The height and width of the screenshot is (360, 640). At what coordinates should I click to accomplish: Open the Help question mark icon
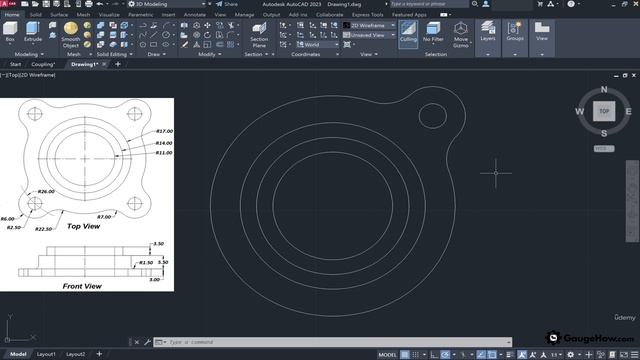tap(571, 4)
